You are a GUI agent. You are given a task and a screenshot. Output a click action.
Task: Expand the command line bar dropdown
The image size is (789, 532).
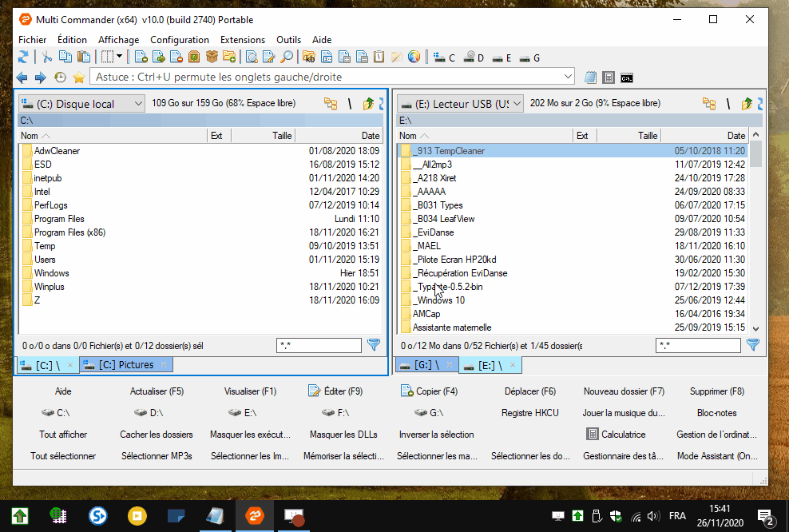click(568, 77)
